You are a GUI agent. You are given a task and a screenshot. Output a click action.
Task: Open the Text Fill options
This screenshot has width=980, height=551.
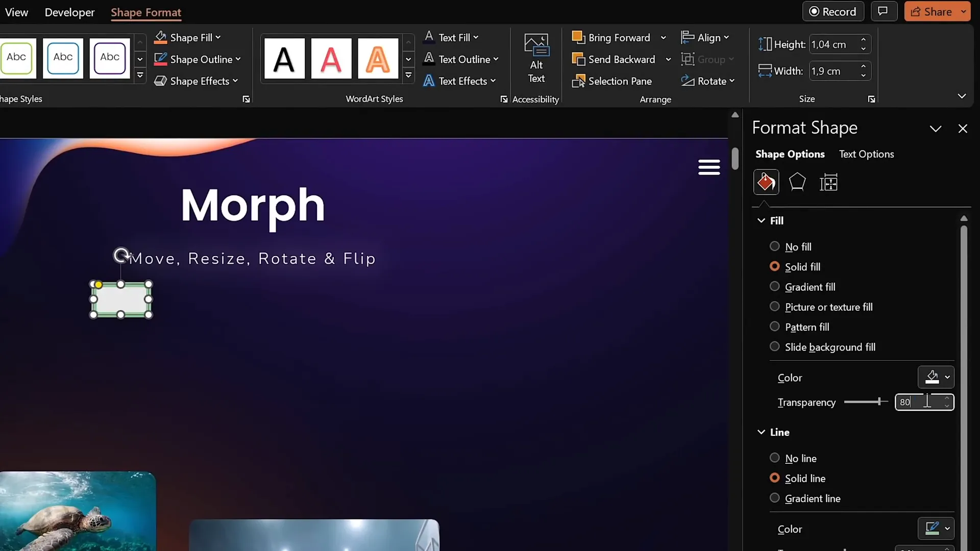451,37
